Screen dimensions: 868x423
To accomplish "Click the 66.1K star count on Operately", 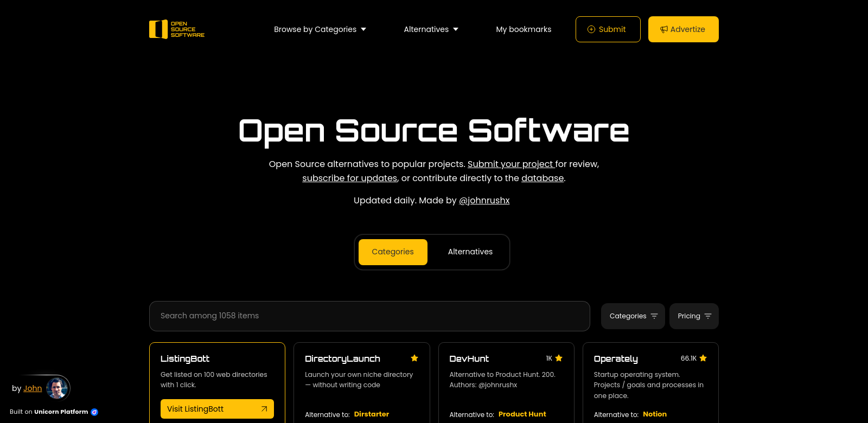I will tap(688, 358).
